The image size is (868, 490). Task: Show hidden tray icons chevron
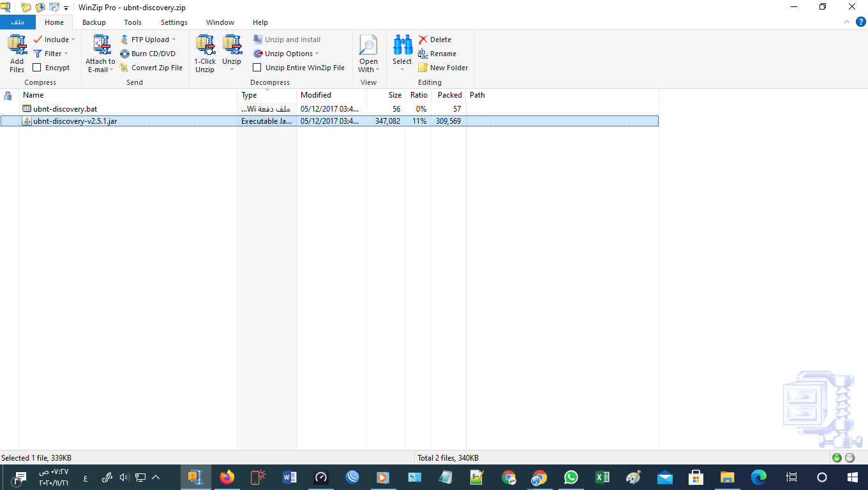click(x=156, y=477)
